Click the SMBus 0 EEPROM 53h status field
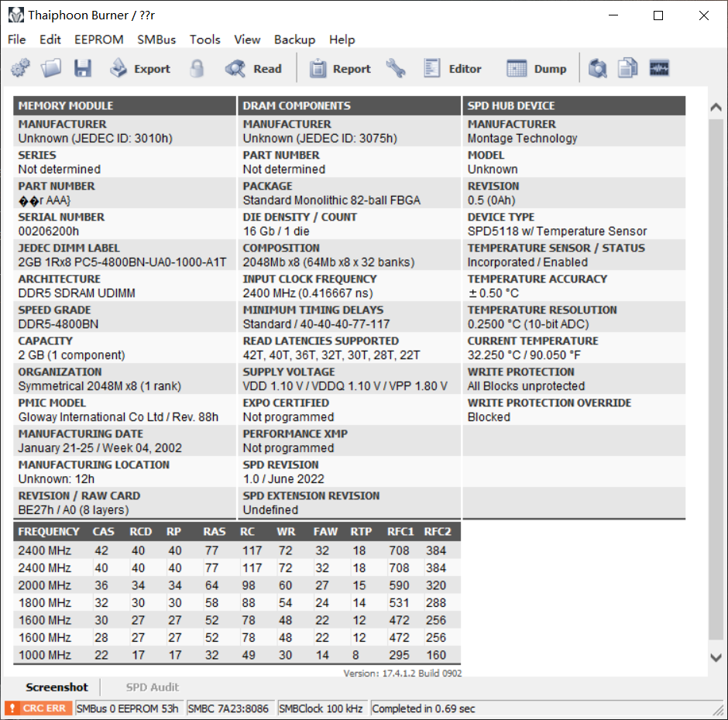 [x=129, y=708]
